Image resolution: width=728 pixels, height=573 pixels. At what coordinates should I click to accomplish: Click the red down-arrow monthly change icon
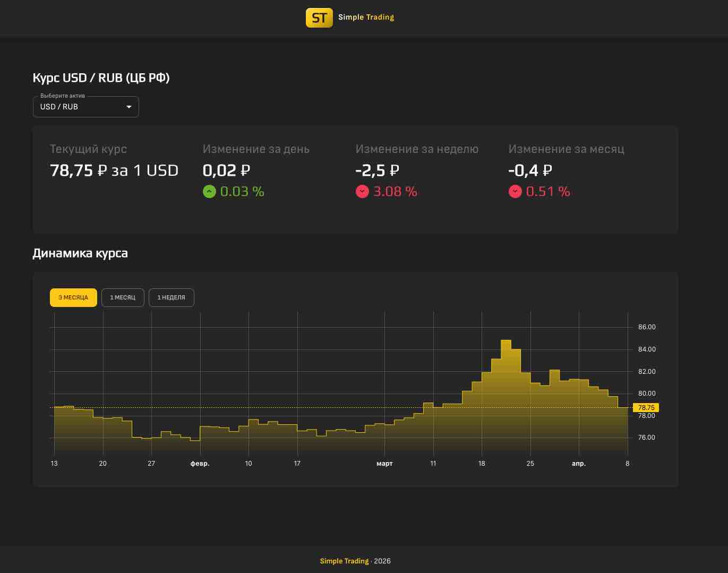click(x=515, y=191)
